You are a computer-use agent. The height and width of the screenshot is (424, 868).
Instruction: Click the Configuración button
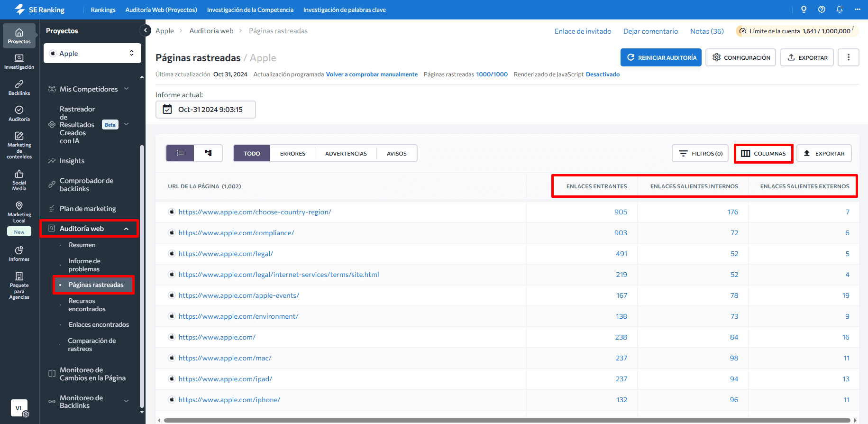740,57
